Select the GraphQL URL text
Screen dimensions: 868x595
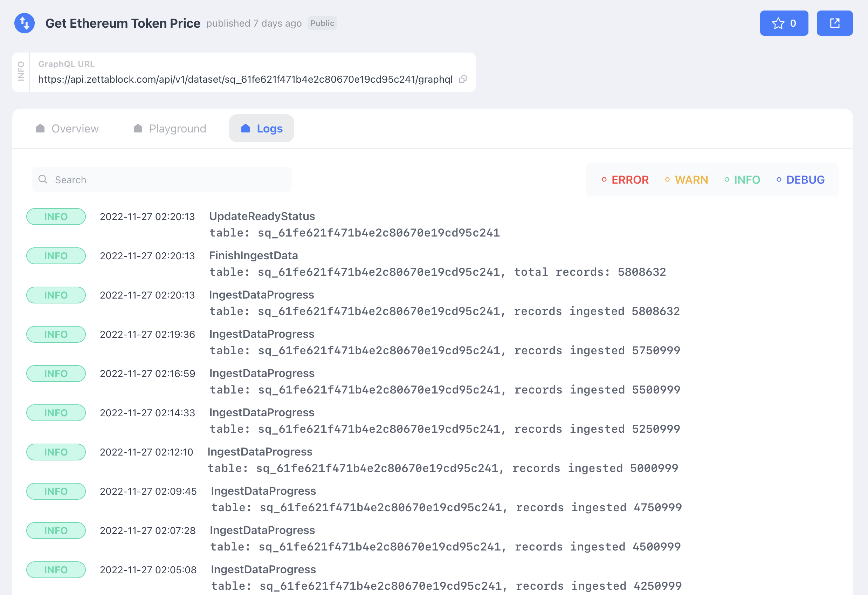click(245, 79)
